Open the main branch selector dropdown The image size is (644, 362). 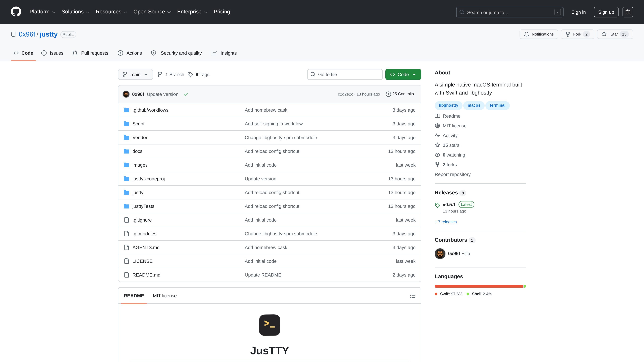(135, 74)
